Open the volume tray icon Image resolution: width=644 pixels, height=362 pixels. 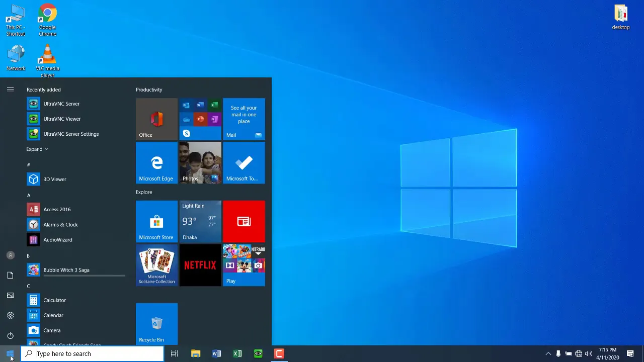589,353
